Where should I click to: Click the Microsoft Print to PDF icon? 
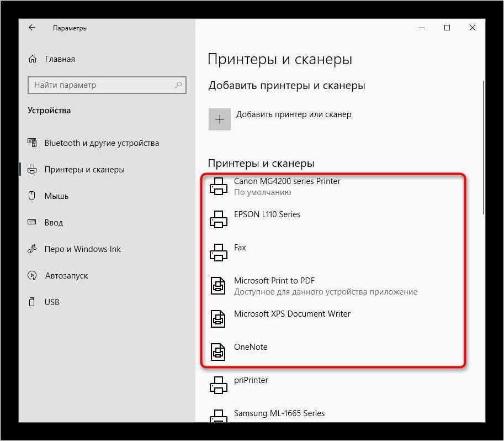[218, 286]
